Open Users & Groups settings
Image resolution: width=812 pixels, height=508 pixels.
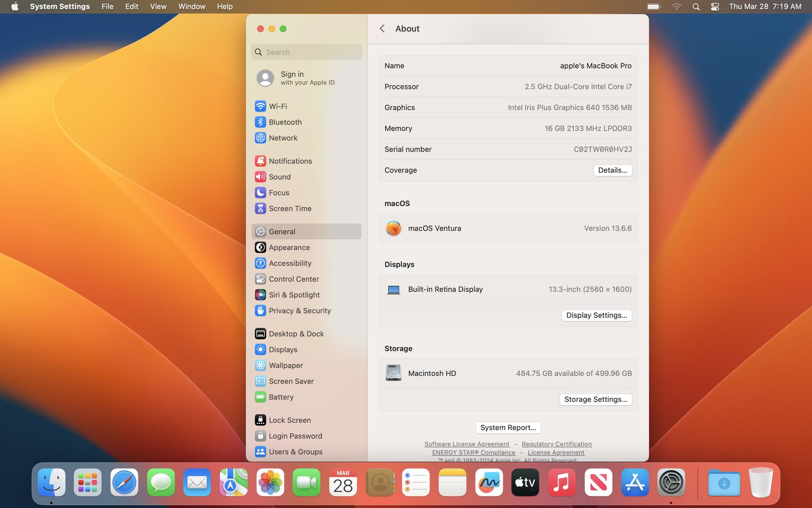306,452
